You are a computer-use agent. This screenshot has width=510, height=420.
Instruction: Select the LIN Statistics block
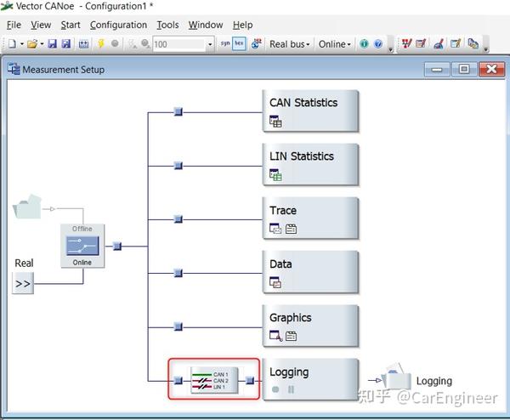(x=310, y=165)
